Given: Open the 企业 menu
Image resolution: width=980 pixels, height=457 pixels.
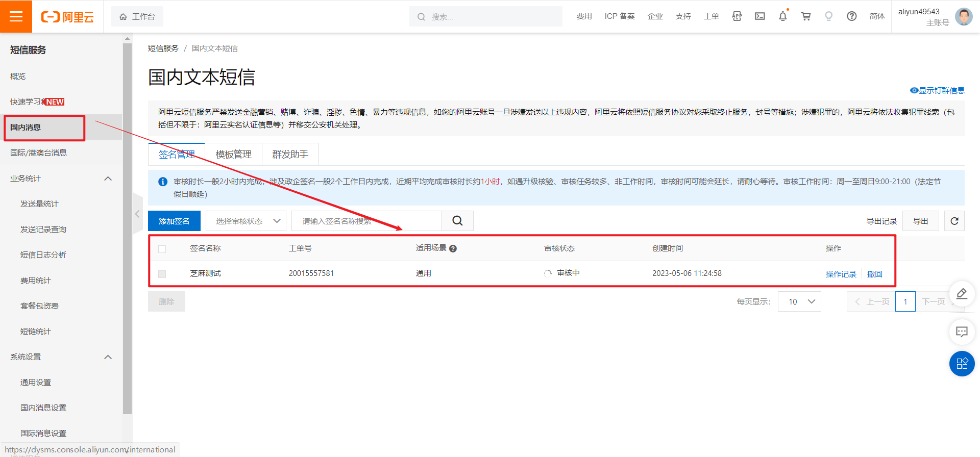Looking at the screenshot, I should (655, 16).
